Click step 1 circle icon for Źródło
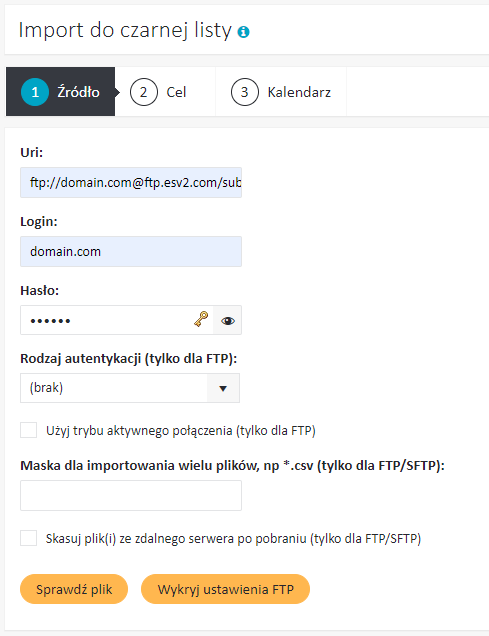489x636 pixels. [35, 92]
